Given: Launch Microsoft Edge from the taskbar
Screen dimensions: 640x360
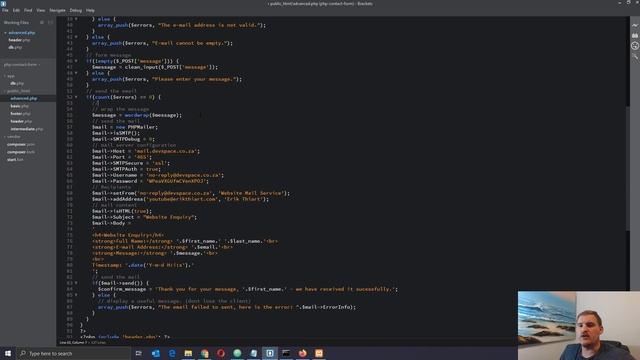Looking at the screenshot, I should (x=172, y=353).
